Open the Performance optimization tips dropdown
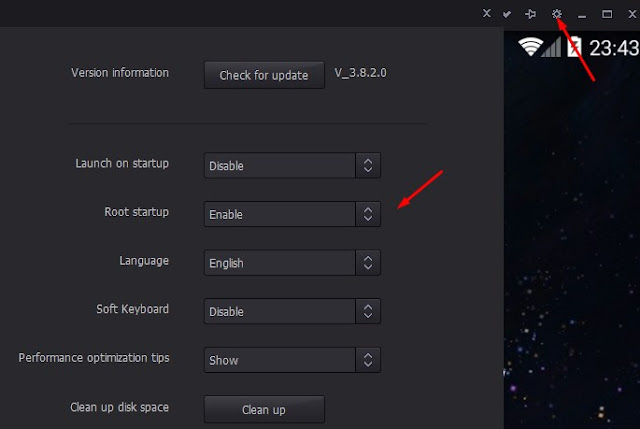Viewport: 640px width, 429px height. point(292,360)
